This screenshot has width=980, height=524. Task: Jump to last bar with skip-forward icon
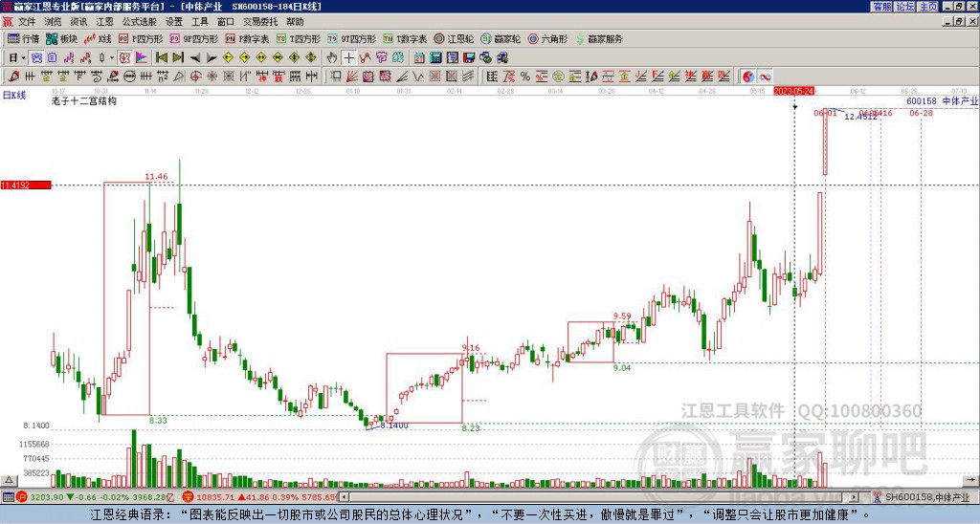[177, 57]
